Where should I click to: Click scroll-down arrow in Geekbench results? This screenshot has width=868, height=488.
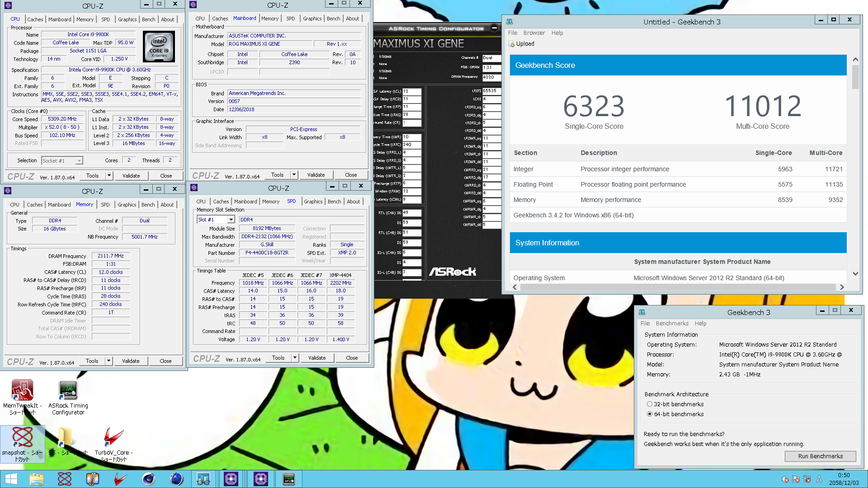(855, 273)
